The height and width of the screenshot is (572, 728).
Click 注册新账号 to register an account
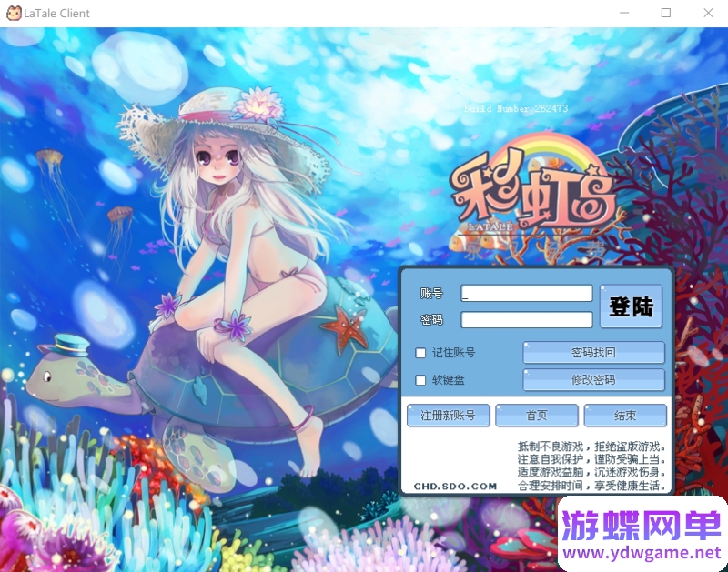pos(448,416)
